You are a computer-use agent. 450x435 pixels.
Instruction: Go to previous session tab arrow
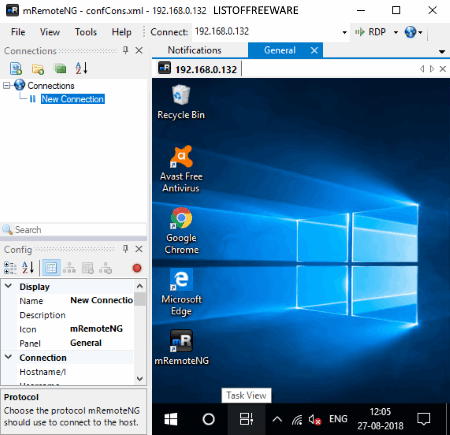[x=422, y=69]
